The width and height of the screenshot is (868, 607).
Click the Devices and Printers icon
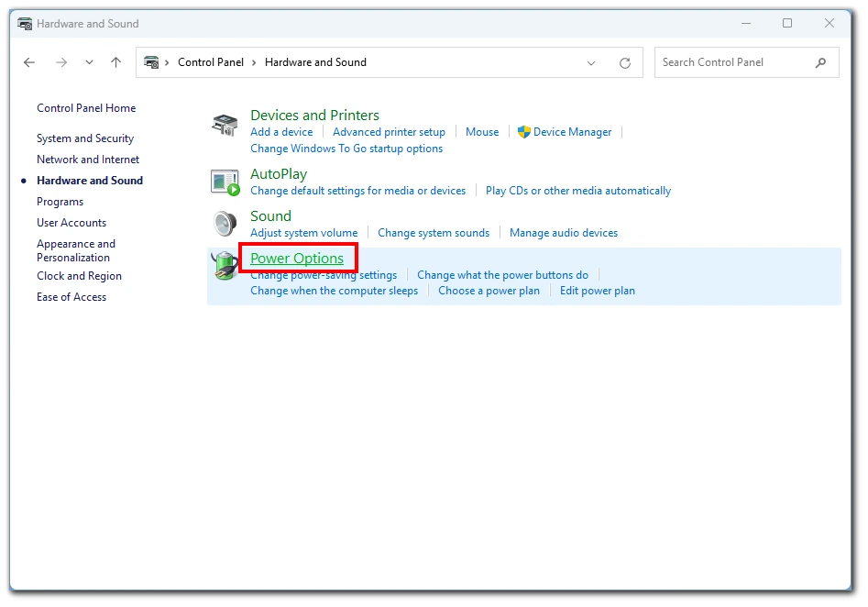tap(225, 126)
